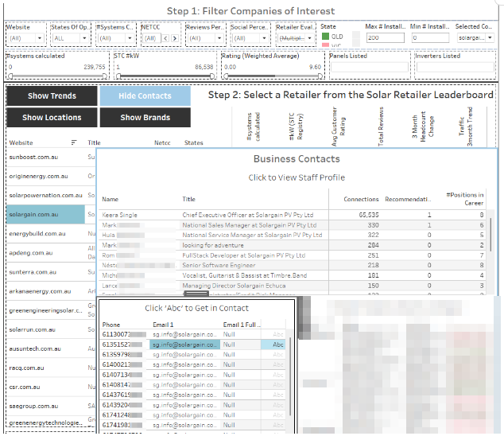Click the Total Reviews column header
Viewport: 504px width, 436px height.
click(x=381, y=127)
